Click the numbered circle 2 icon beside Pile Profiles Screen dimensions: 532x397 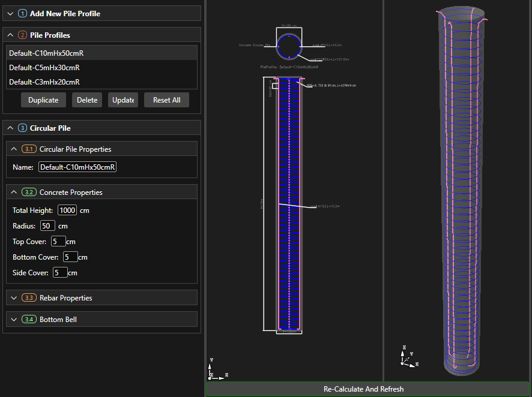click(22, 35)
